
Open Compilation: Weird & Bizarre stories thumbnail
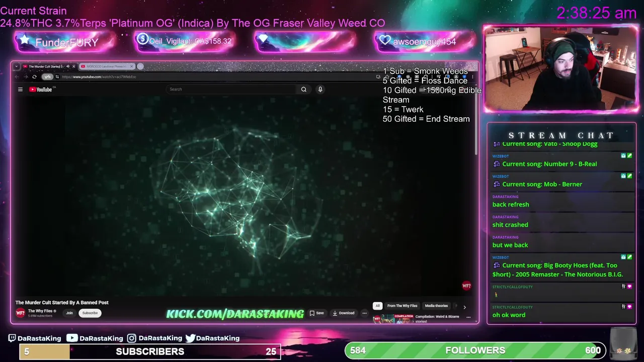[x=392, y=318]
